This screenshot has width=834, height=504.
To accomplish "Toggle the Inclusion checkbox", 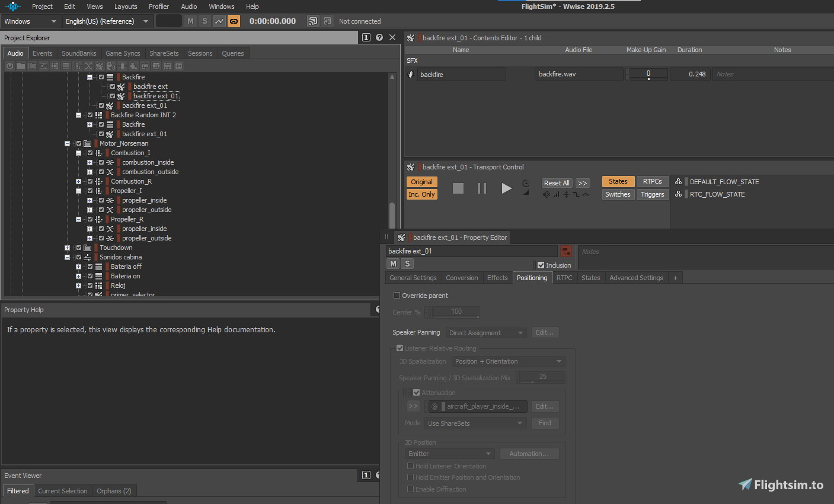I will coord(541,265).
